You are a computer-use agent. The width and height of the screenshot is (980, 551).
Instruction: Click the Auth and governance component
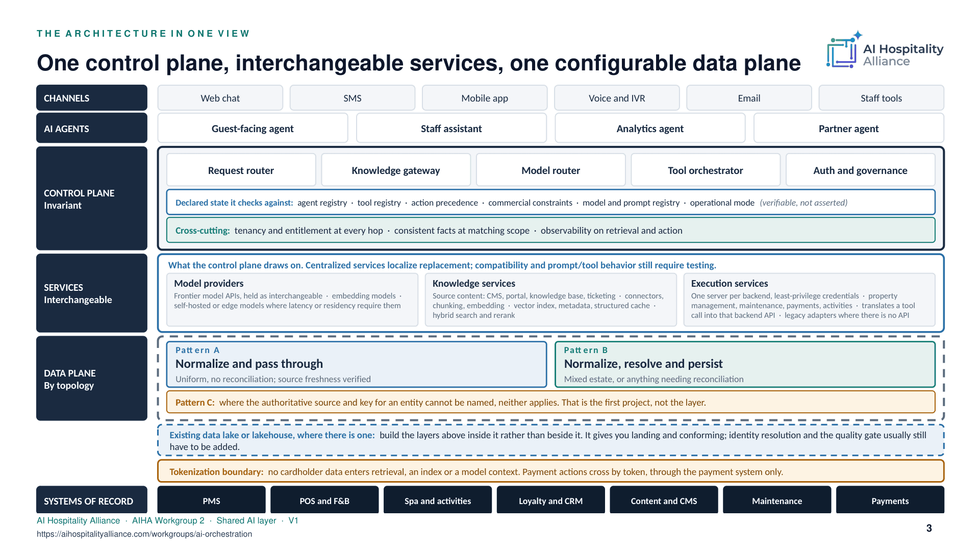[861, 170]
